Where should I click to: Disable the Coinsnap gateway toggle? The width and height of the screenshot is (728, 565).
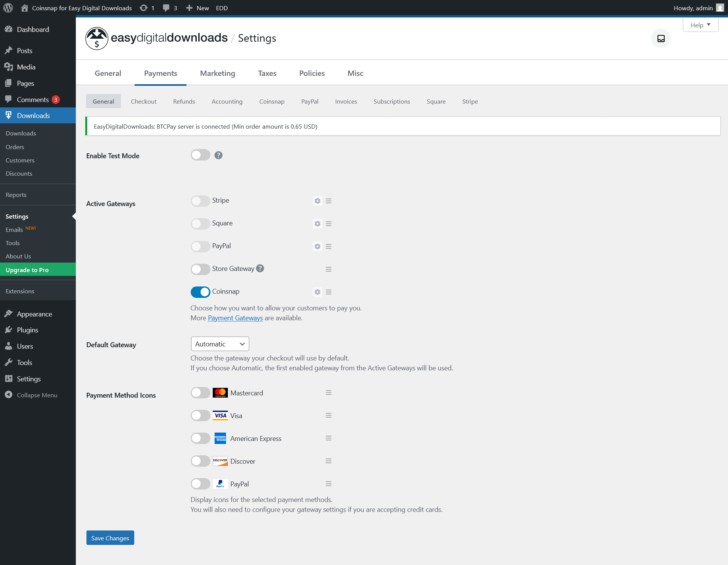point(200,292)
